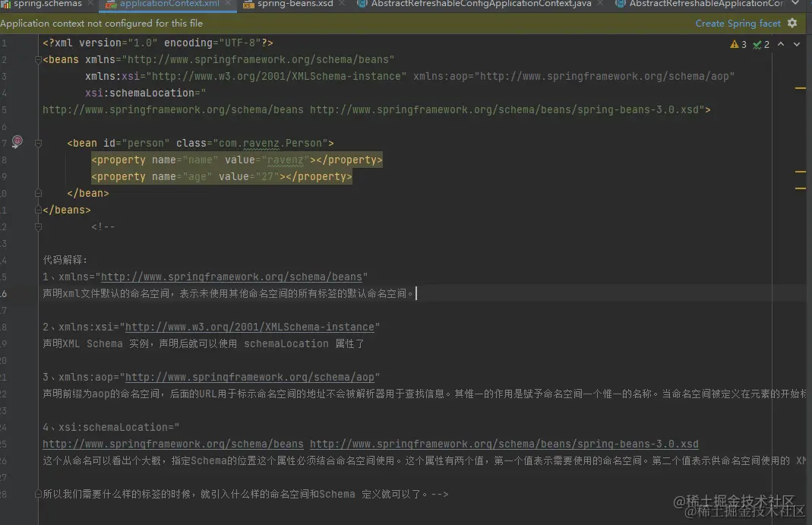Viewport: 812px width, 525px height.
Task: Go to next highlighted error arrow
Action: point(797,45)
